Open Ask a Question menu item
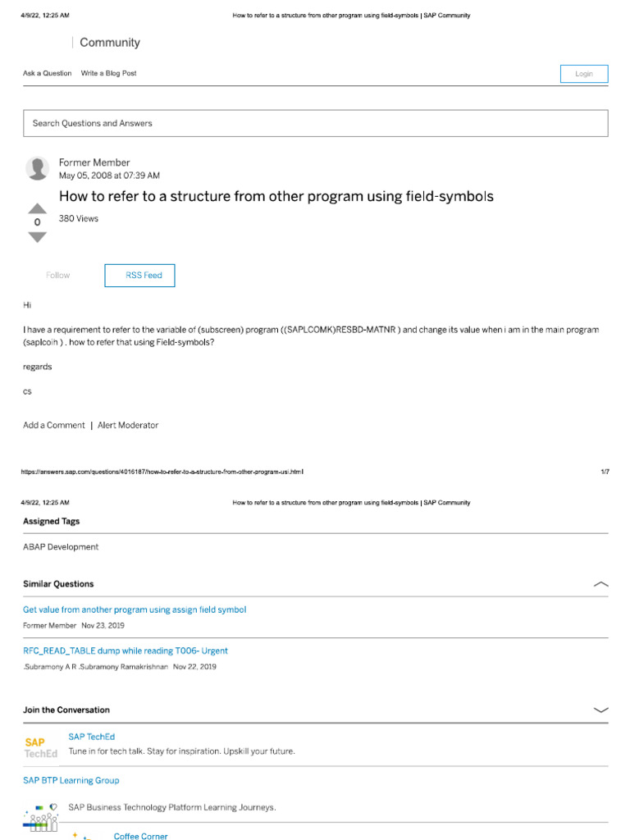The width and height of the screenshot is (630, 840). tap(47, 74)
